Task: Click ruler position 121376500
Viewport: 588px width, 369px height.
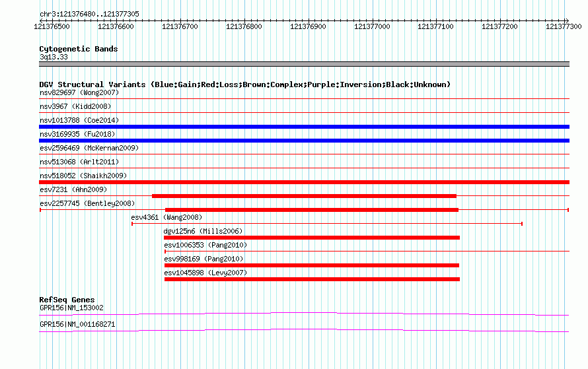Action: click(x=52, y=26)
